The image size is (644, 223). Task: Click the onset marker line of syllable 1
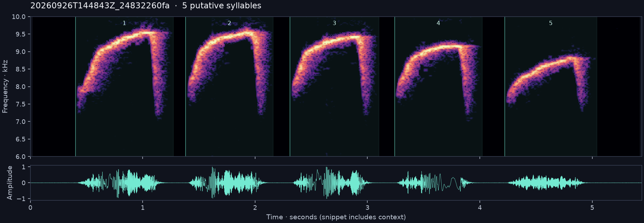(x=75, y=86)
